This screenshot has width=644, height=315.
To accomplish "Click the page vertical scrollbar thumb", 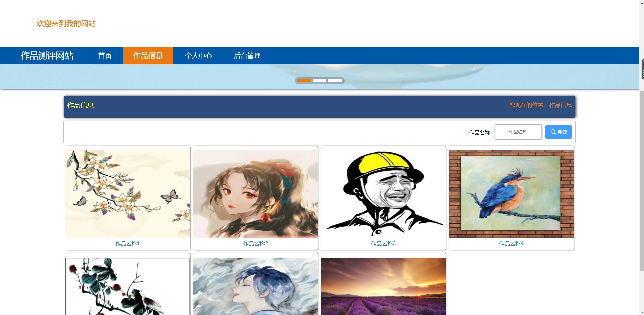I will coord(642,181).
